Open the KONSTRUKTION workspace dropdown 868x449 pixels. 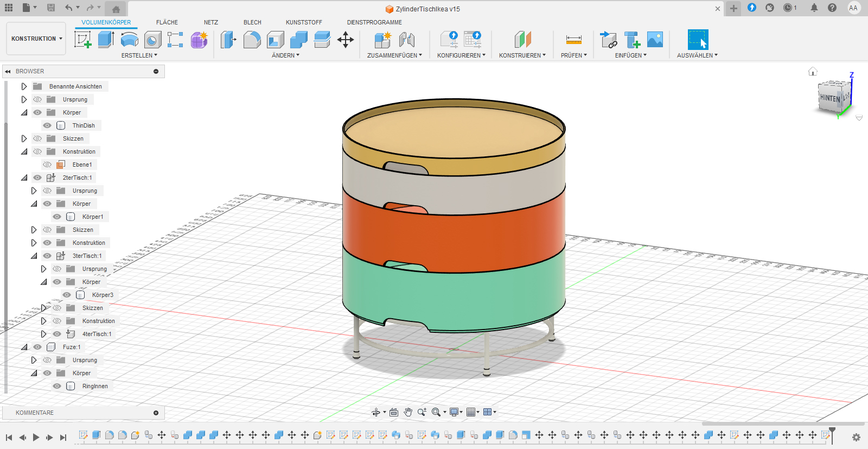tap(36, 39)
